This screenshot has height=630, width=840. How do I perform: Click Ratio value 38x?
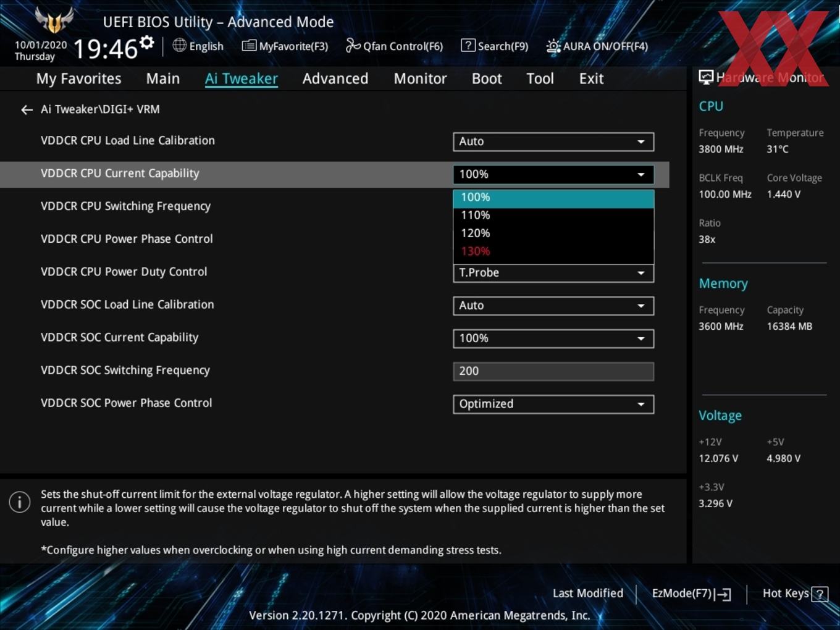(x=707, y=239)
